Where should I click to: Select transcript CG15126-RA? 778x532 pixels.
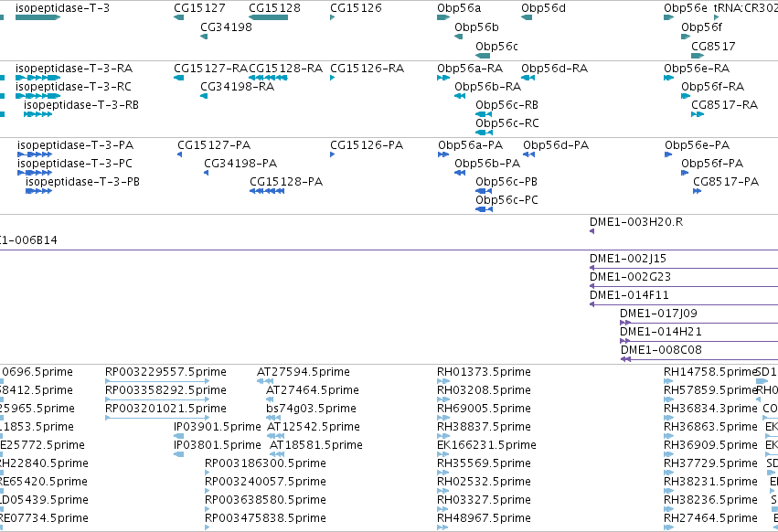[368, 69]
